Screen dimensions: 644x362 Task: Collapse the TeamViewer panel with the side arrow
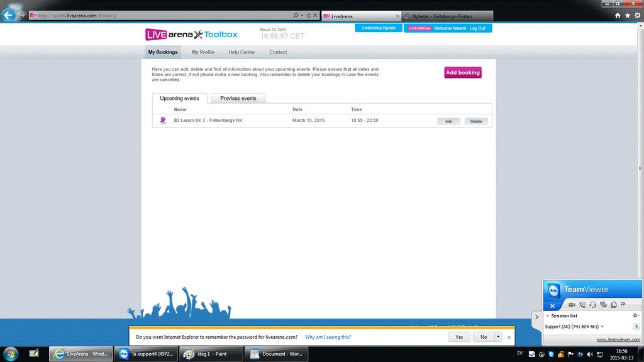(536, 317)
